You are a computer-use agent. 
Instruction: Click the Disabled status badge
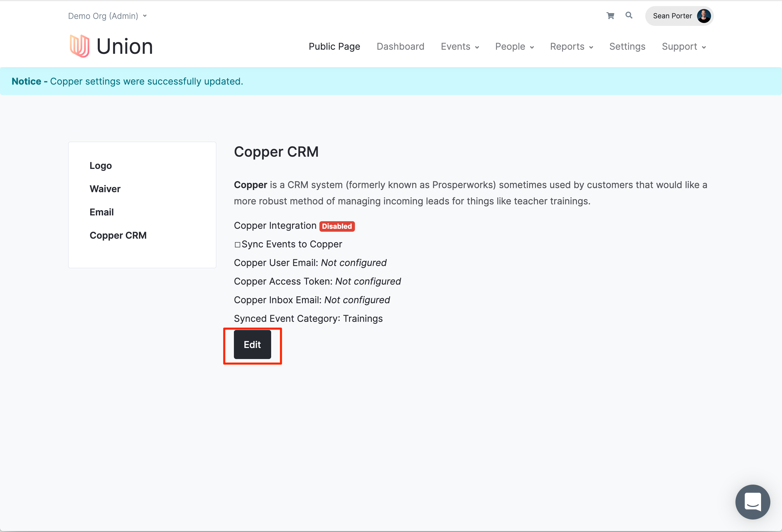(x=337, y=226)
